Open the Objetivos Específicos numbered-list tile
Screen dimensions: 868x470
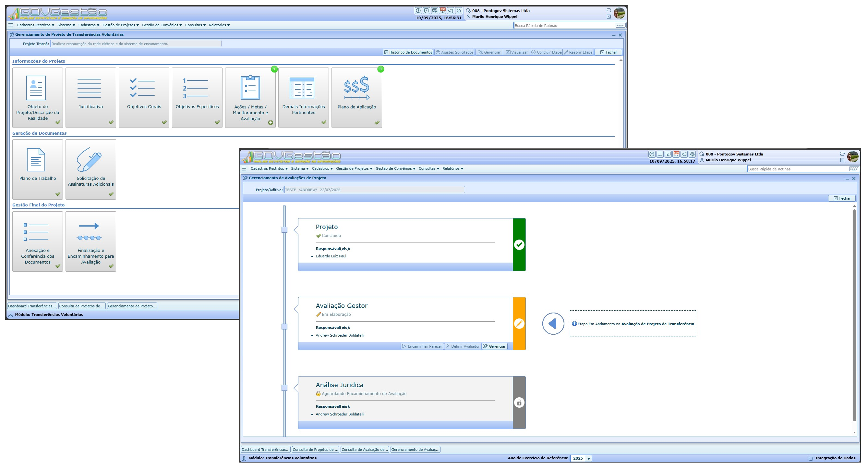[197, 97]
